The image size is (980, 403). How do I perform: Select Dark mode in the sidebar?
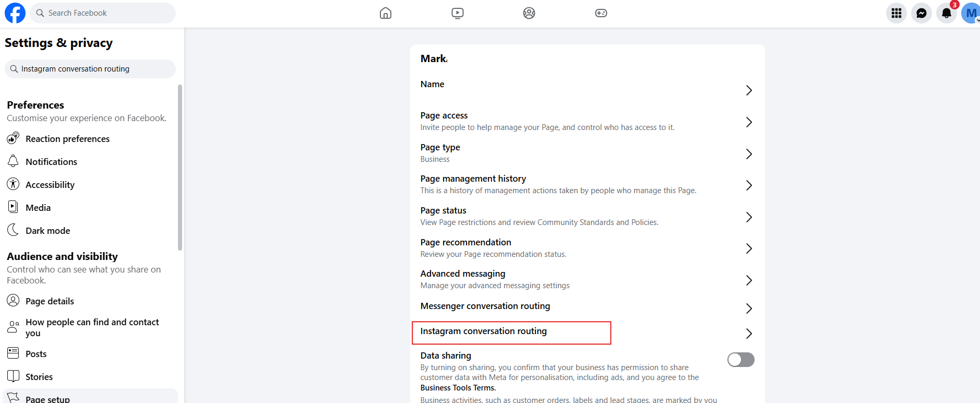[x=47, y=231]
